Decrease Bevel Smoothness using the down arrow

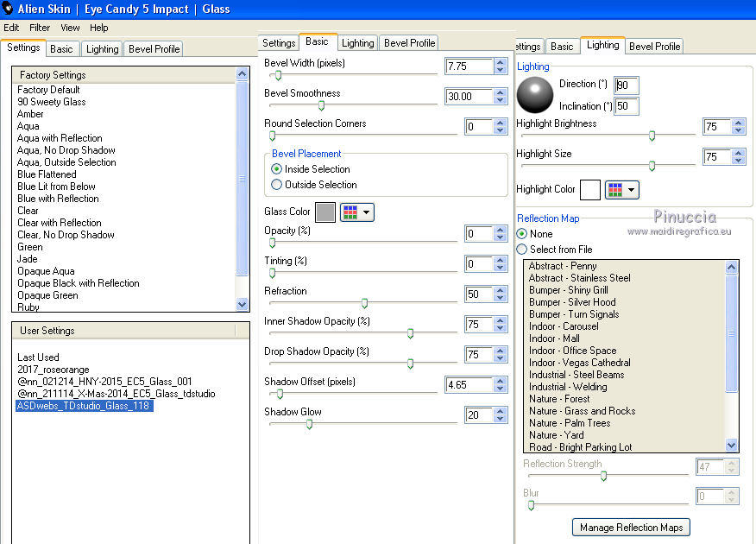pos(501,101)
